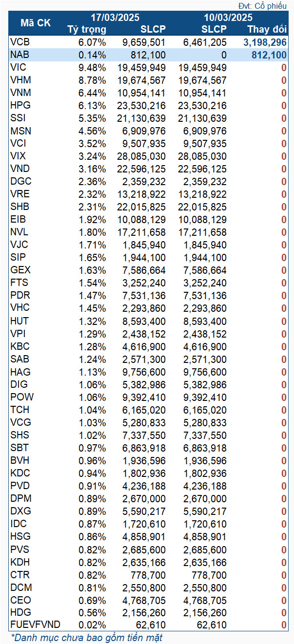
Task: Click the highlighted NAB ticker row
Action: pyautogui.click(x=20, y=55)
